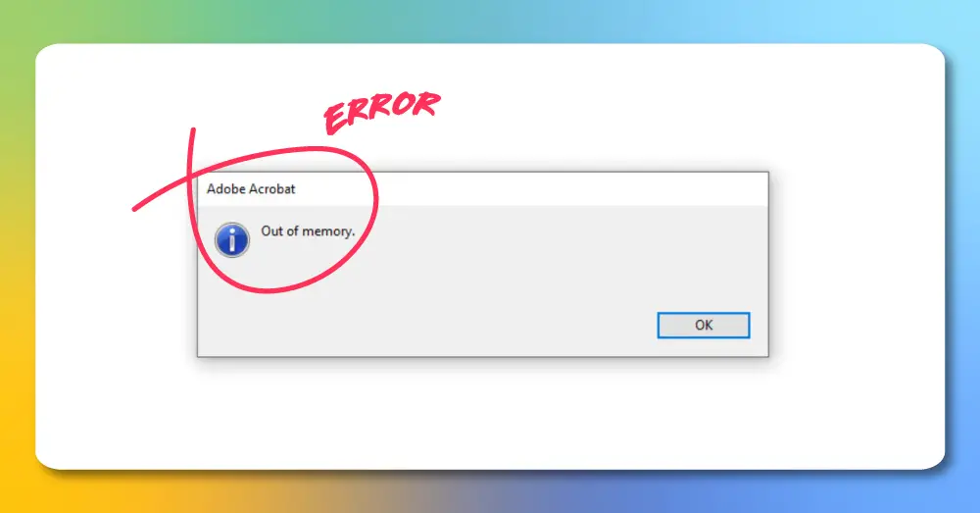Click the word "Out" in the dialog message
This screenshot has height=513, width=980.
(x=271, y=231)
